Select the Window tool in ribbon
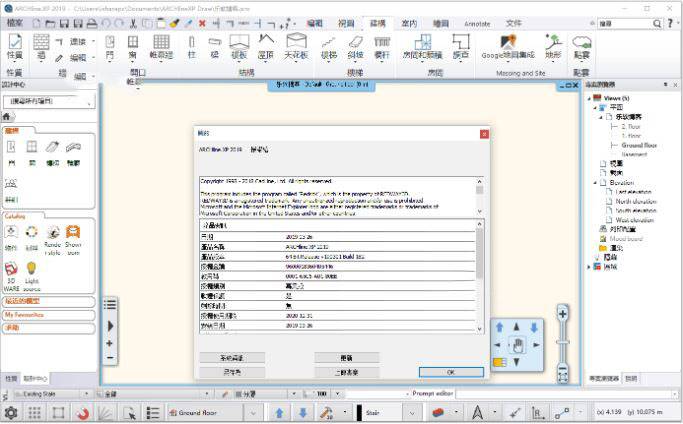 (132, 47)
